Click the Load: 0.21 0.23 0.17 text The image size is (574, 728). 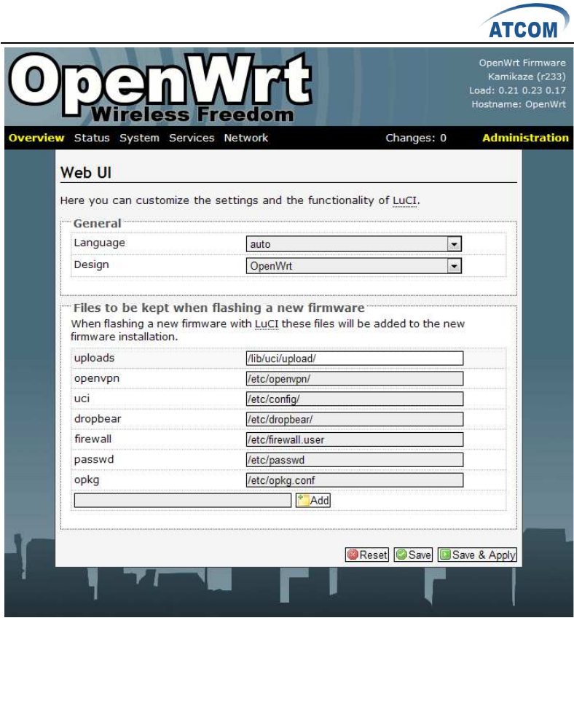517,90
